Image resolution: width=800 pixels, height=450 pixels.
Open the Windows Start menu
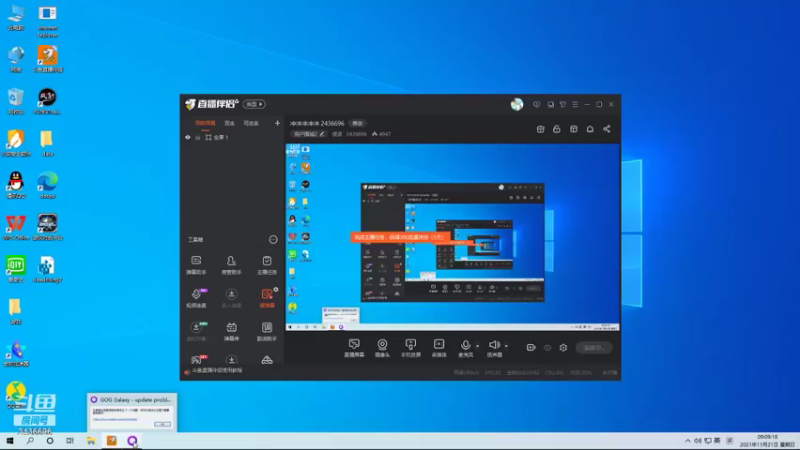click(10, 441)
